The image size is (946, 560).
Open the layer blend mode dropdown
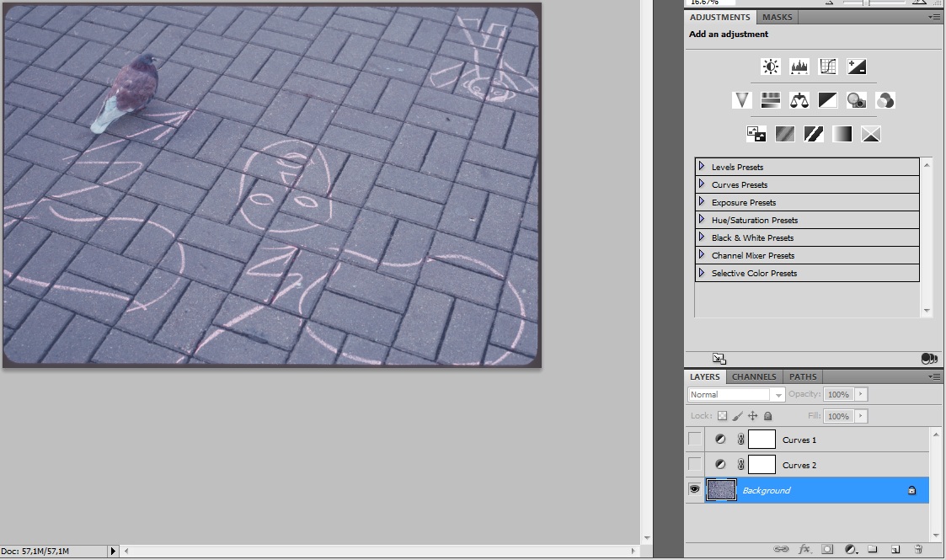(736, 394)
